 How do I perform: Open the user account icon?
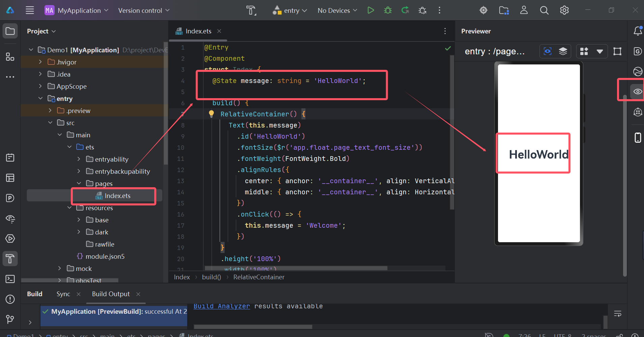coord(524,10)
